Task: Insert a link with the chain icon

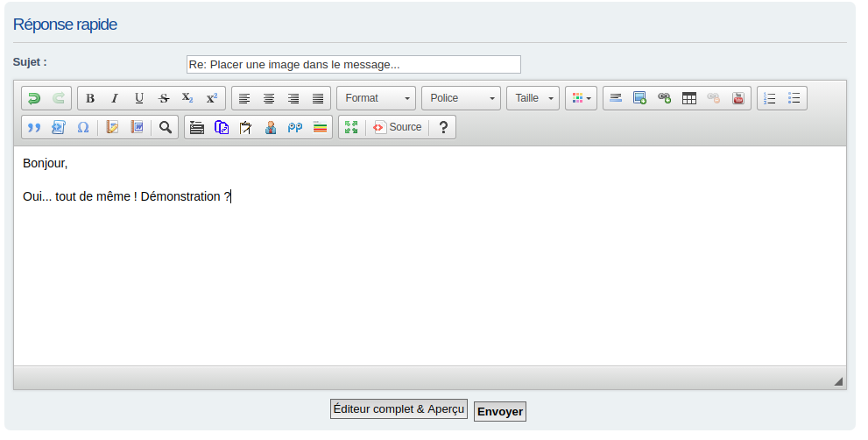Action: pyautogui.click(x=664, y=98)
